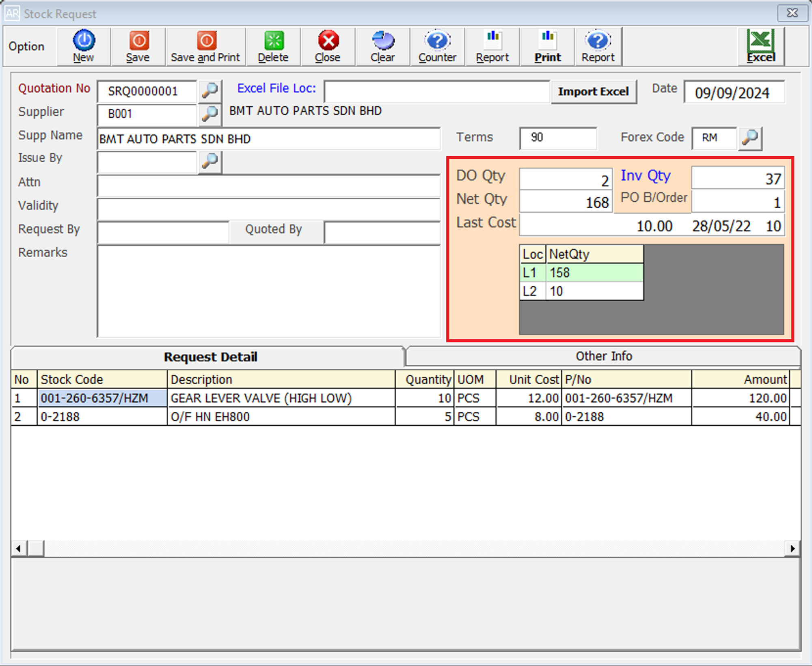This screenshot has width=812, height=666.
Task: Click the PO B/Order field
Action: [738, 201]
